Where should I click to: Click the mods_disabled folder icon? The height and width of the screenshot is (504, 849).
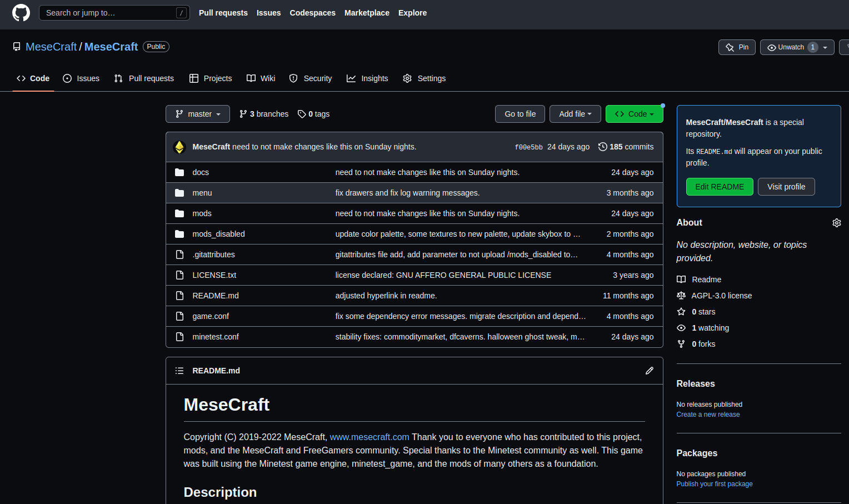[179, 234]
